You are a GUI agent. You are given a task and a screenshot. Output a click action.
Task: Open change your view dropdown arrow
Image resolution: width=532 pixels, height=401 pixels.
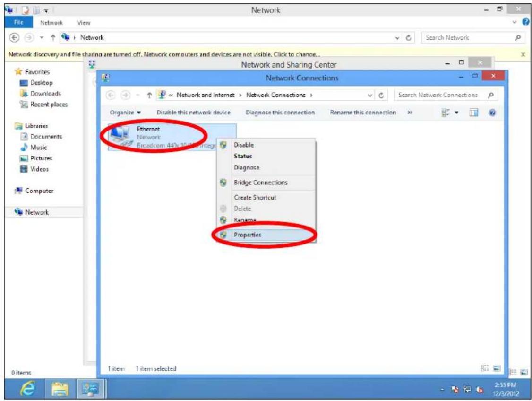pyautogui.click(x=456, y=113)
